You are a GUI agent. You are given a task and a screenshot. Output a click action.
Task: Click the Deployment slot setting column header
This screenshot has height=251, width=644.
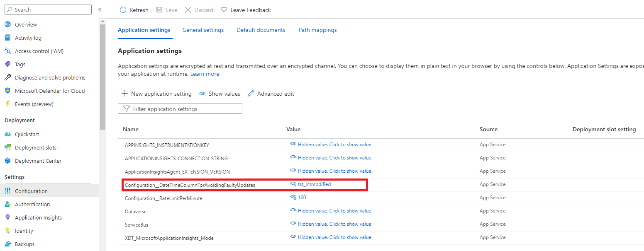pos(604,129)
